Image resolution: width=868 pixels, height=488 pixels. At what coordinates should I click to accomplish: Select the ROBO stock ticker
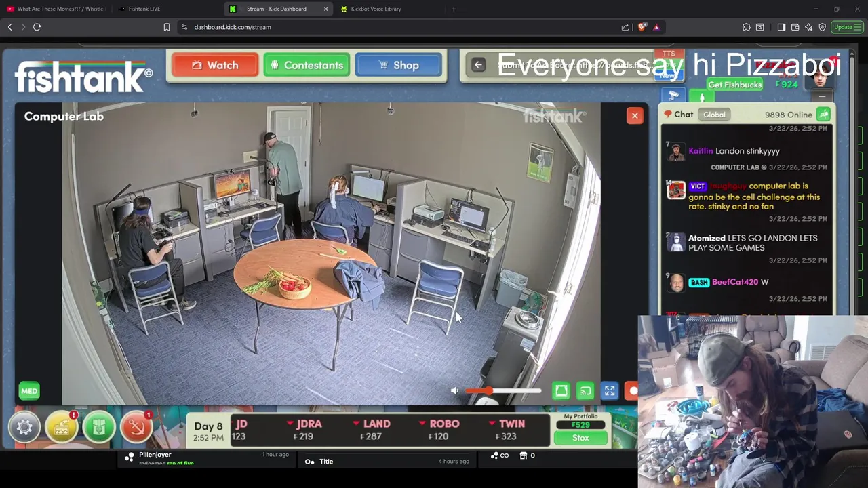(439, 430)
